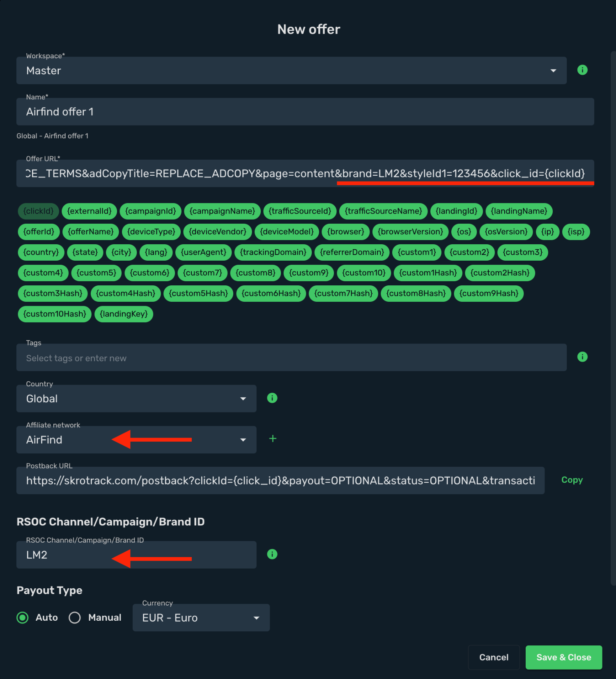616x679 pixels.
Task: Click info icon beside RSOC Brand ID
Action: (272, 554)
